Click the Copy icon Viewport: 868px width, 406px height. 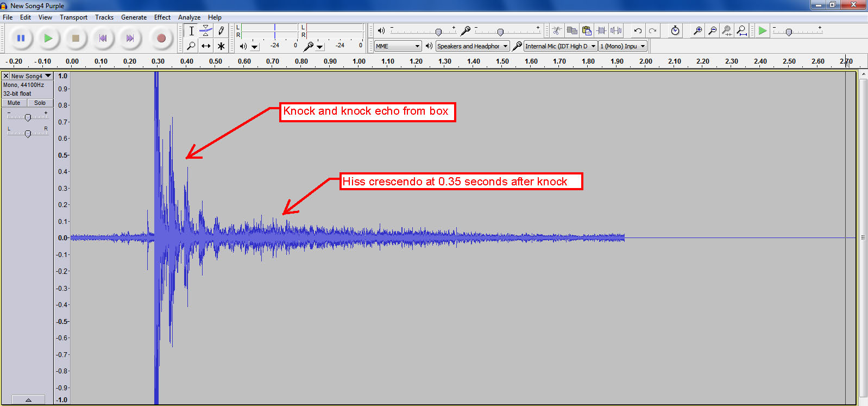click(571, 31)
